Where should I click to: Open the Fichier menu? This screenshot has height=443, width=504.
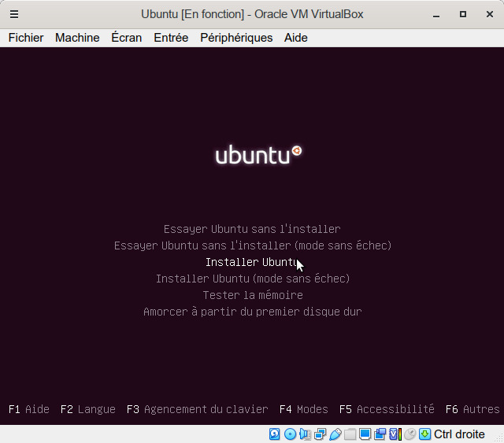[26, 38]
